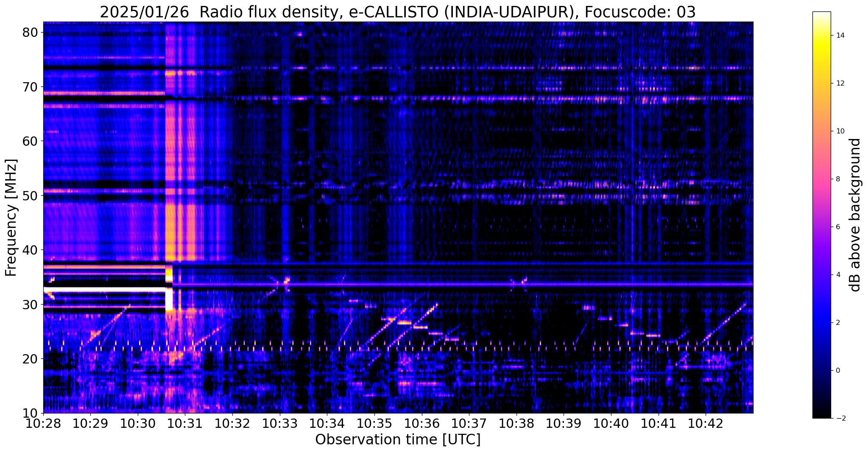Click the colorbar tick label 10
The height and width of the screenshot is (452, 868).
[840, 131]
